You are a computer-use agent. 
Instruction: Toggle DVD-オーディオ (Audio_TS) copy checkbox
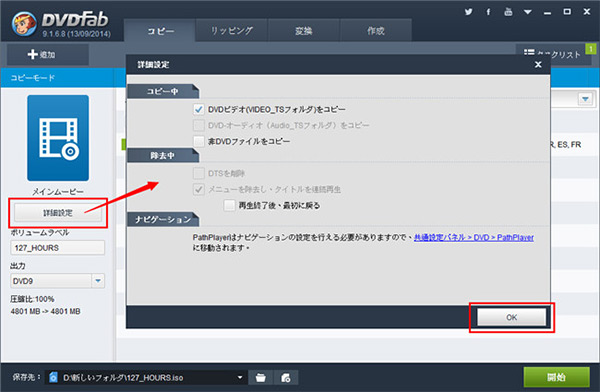tap(199, 125)
